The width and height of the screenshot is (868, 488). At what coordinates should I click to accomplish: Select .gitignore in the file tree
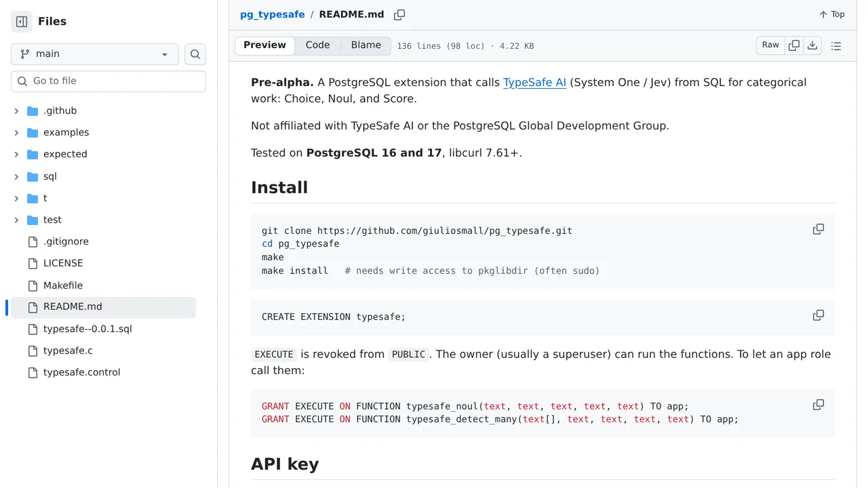(66, 241)
